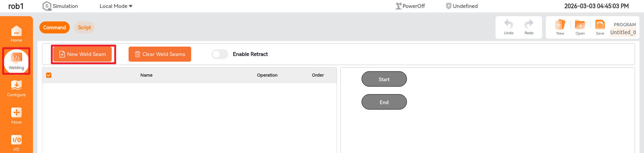The height and width of the screenshot is (153, 644).
Task: Click the Untitled_0 program name field
Action: click(x=623, y=32)
